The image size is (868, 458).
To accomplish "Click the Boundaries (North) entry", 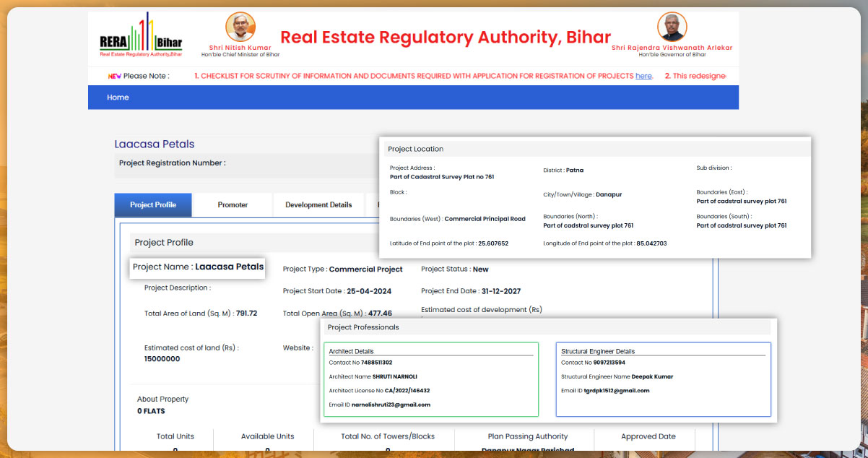I will coord(589,221).
